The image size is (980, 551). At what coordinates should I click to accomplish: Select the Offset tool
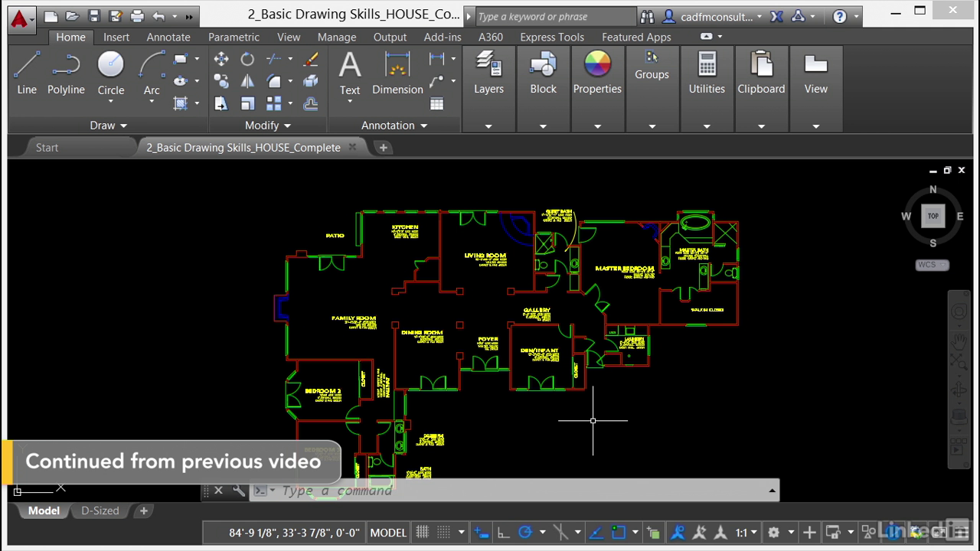(311, 103)
